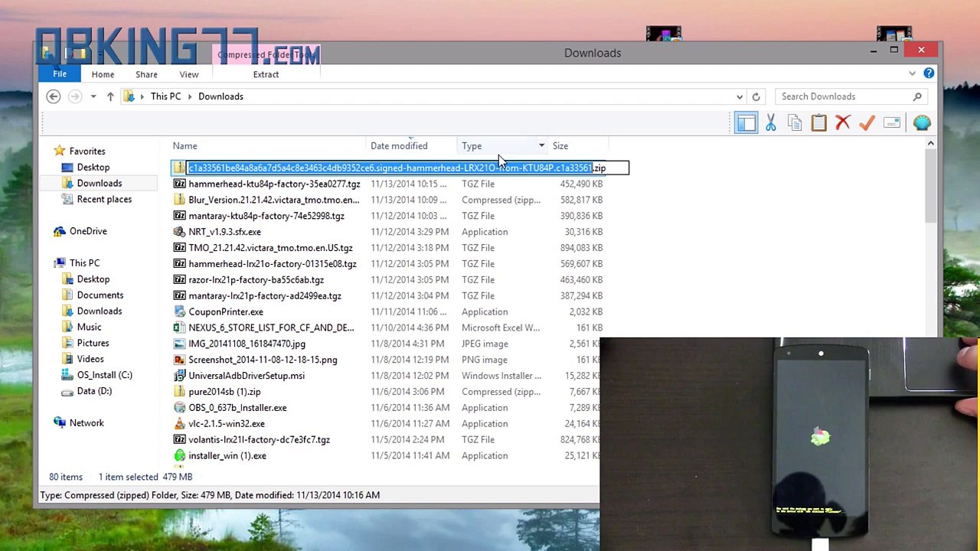This screenshot has height=551, width=980.
Task: Click the orange checkmark Properties icon
Action: click(867, 123)
